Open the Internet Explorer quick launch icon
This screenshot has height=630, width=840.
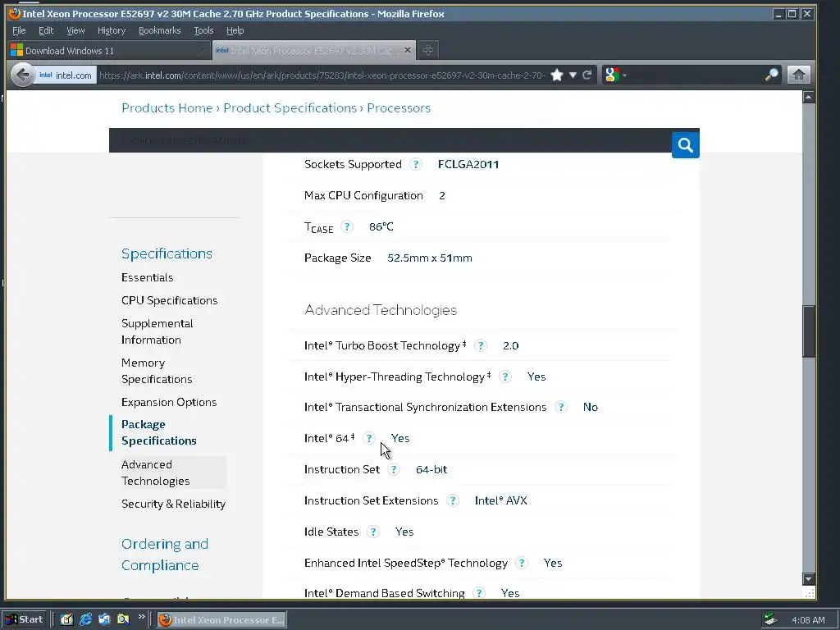point(85,619)
